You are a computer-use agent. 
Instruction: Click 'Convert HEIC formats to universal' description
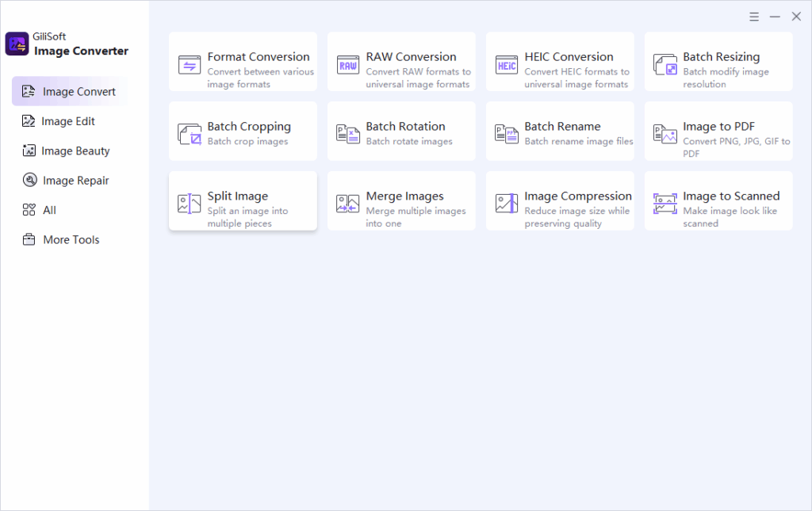pos(577,78)
